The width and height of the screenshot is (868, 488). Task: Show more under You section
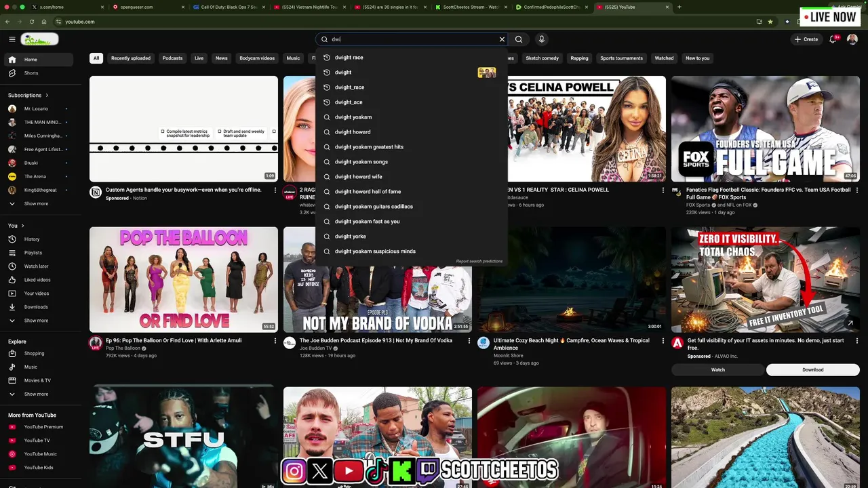coord(39,321)
